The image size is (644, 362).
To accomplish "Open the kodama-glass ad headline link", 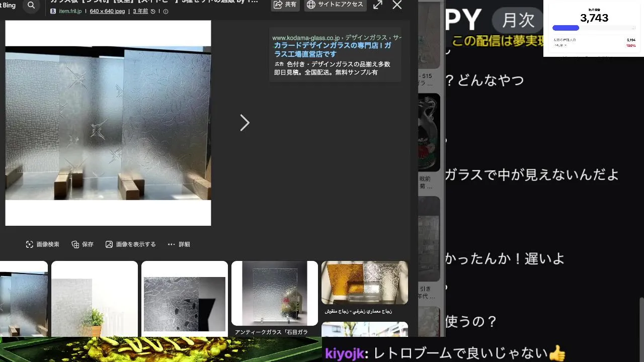I will tap(333, 49).
